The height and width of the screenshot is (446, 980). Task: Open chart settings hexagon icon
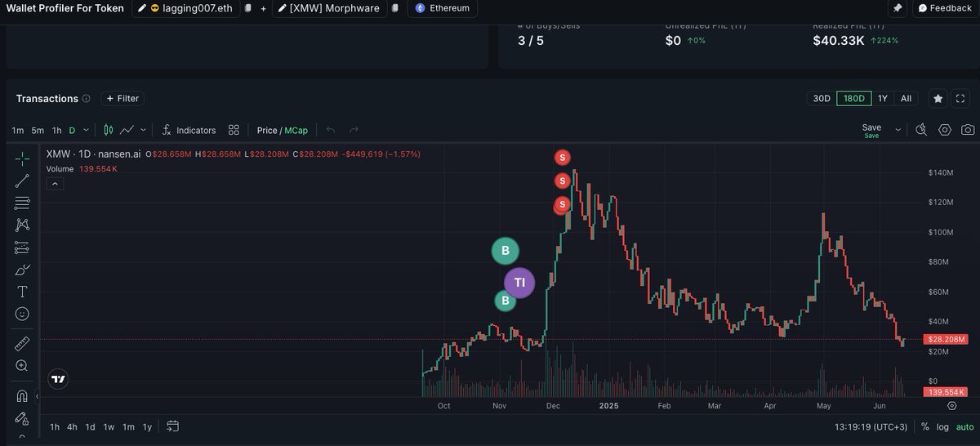tap(945, 130)
